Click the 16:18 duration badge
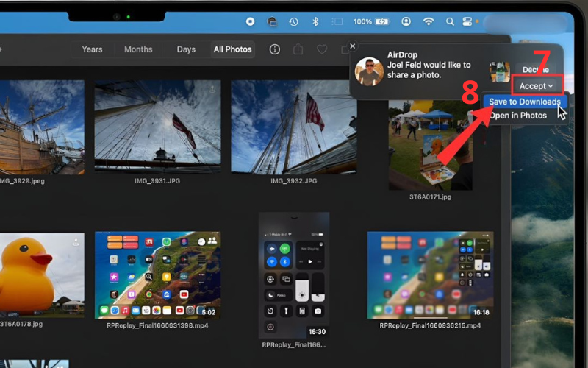Image resolution: width=588 pixels, height=368 pixels. point(481,312)
